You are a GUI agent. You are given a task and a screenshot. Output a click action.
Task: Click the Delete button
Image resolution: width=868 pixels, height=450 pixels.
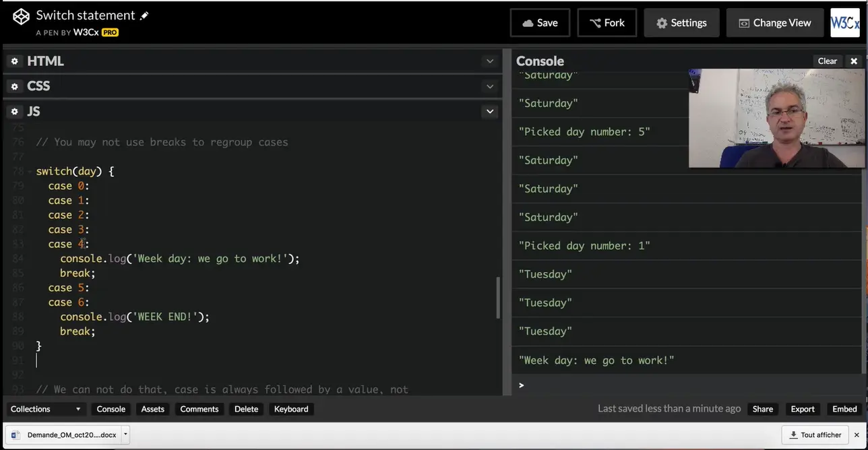(246, 409)
